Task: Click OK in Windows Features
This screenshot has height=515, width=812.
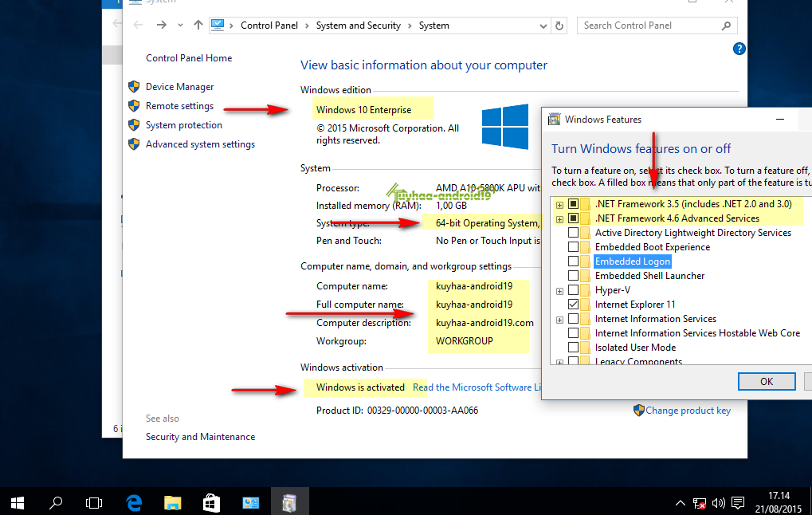Action: click(x=767, y=381)
